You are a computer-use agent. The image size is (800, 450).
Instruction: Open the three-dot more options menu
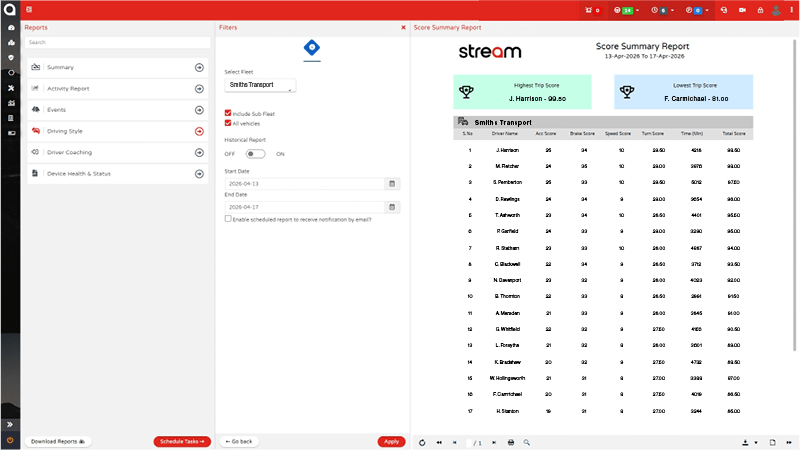pos(792,10)
